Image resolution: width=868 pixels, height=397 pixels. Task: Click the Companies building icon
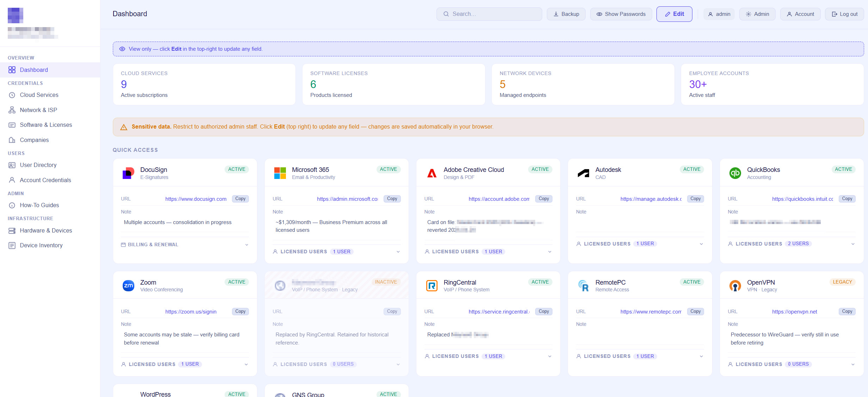coord(12,140)
